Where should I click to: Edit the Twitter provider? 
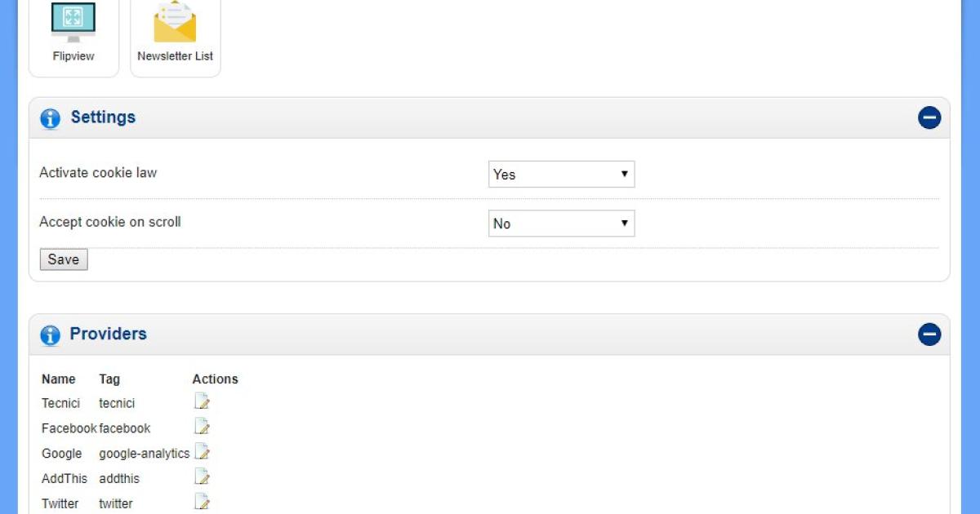coord(202,502)
